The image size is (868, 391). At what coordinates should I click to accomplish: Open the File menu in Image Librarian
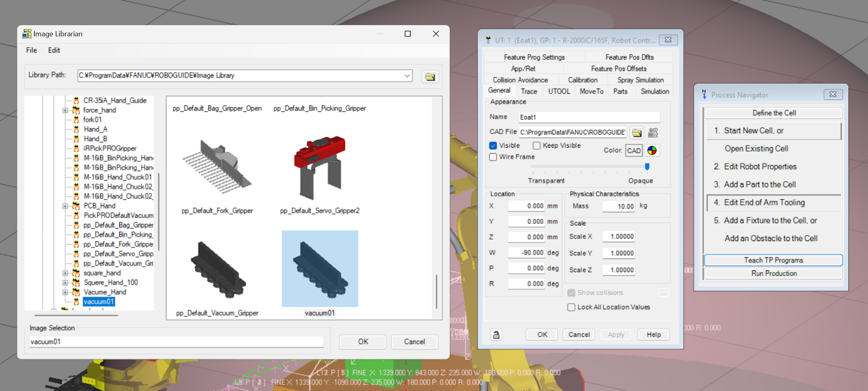(31, 51)
